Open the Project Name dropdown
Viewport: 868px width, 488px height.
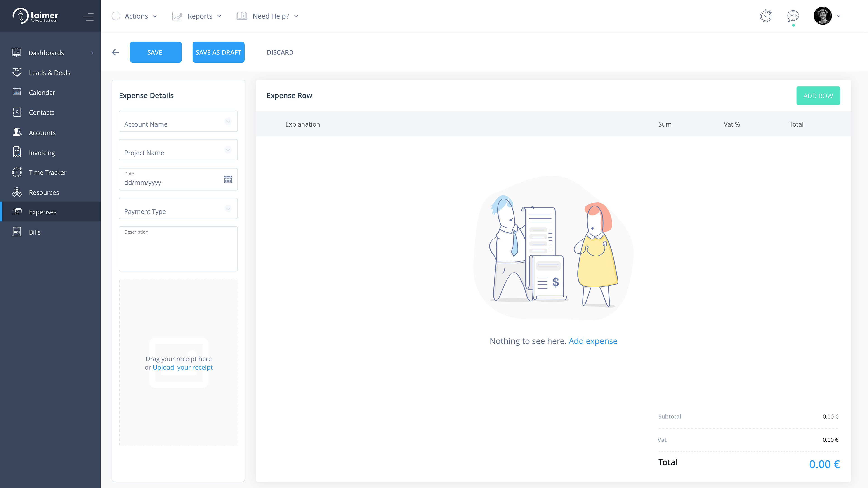(178, 150)
